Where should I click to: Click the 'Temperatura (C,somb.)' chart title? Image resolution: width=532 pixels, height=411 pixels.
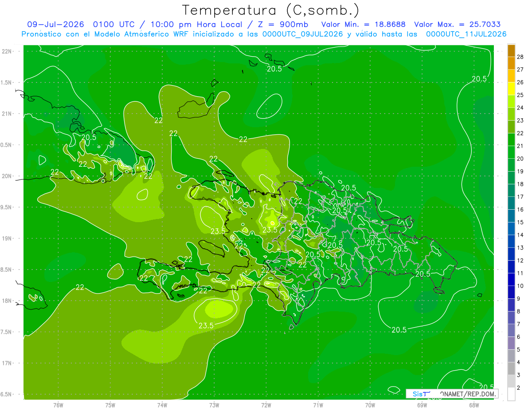pos(270,10)
